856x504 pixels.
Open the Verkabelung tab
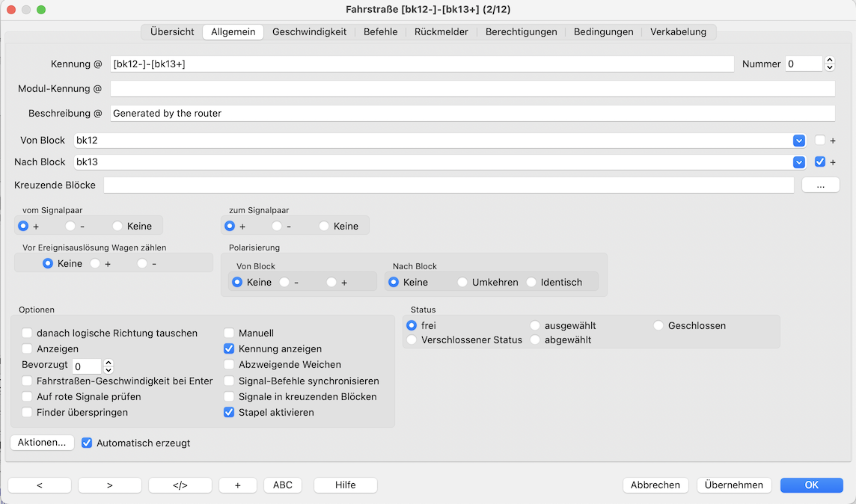(678, 32)
